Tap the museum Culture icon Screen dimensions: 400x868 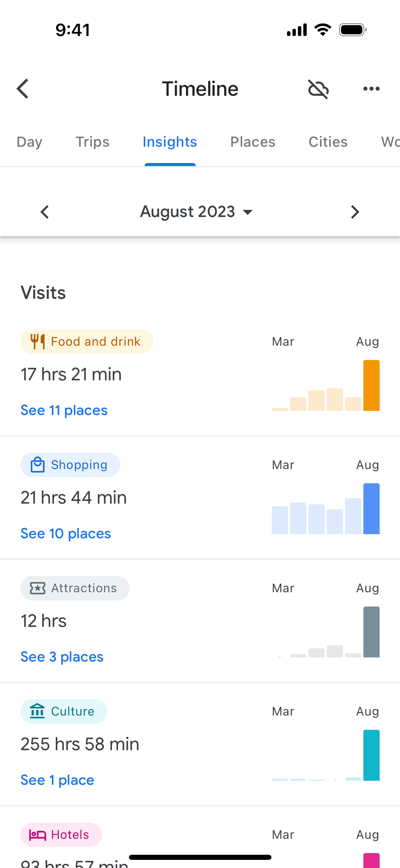point(38,711)
